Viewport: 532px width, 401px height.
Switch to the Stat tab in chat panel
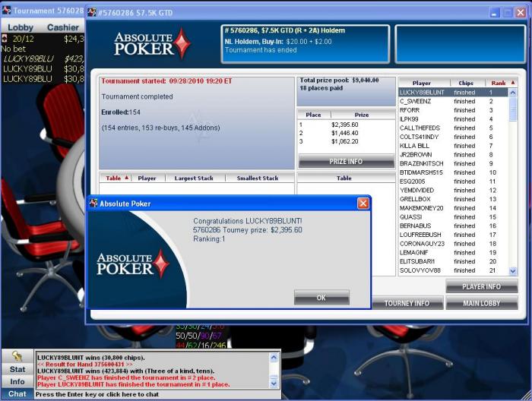[17, 369]
